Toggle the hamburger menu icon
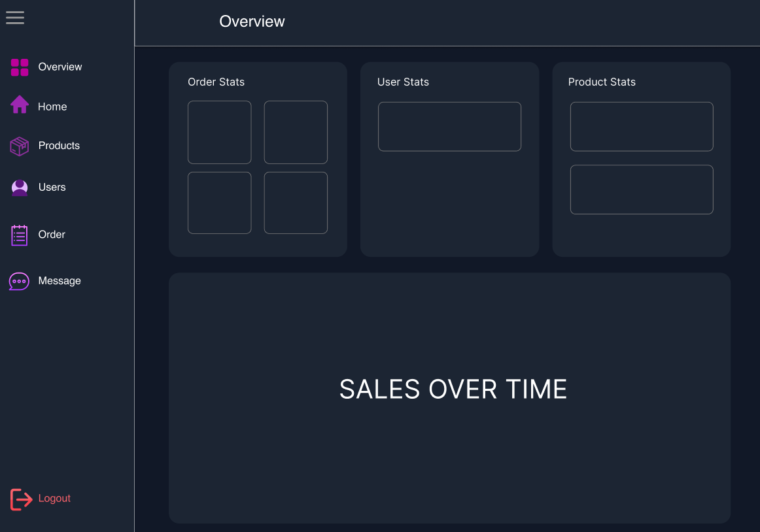Viewport: 760px width, 532px height. (15, 18)
